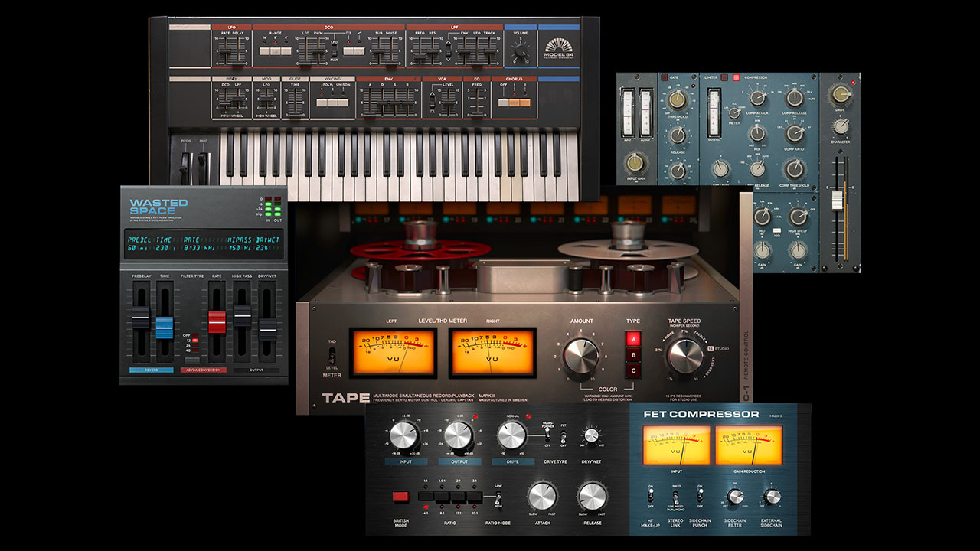Click the Volume knob on Model 84
The width and height of the screenshot is (980, 551).
click(521, 53)
